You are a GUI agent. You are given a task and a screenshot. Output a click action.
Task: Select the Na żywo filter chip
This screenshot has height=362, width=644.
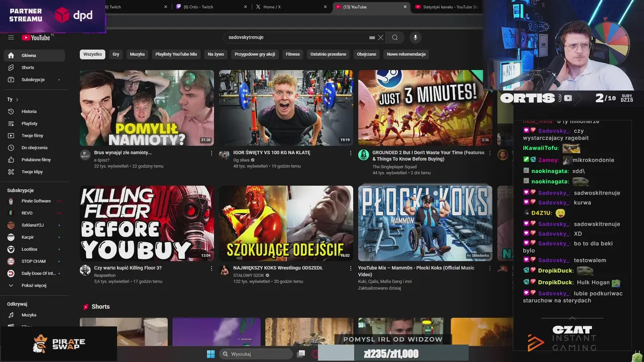(216, 54)
